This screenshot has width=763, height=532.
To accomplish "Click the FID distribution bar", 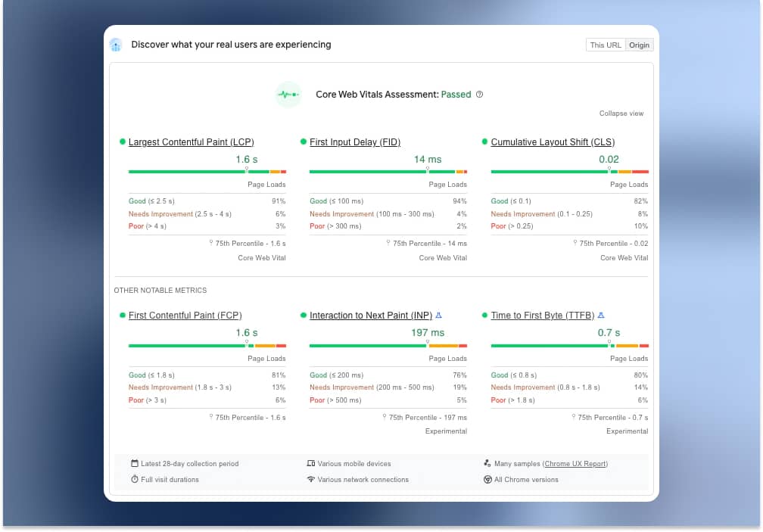I will 388,172.
